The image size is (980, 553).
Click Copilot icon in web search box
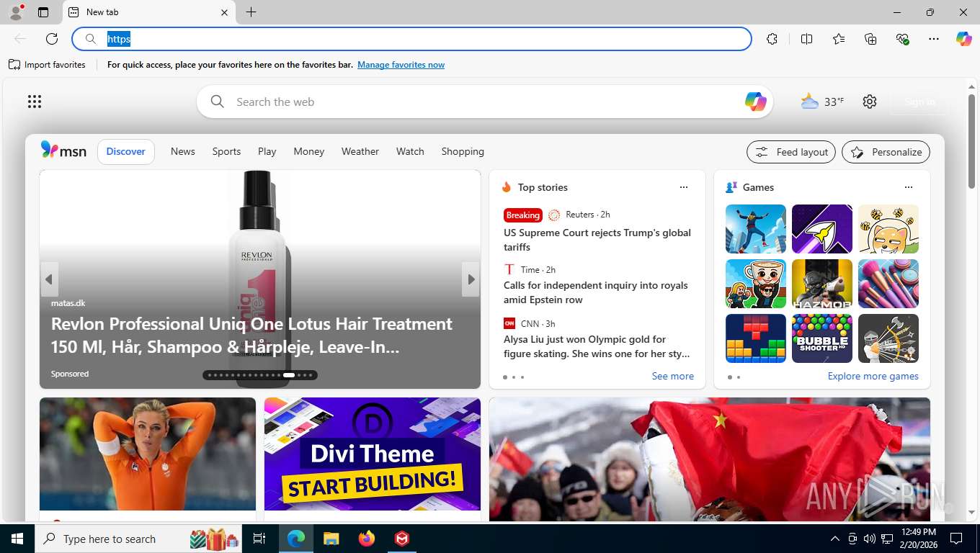(x=755, y=102)
